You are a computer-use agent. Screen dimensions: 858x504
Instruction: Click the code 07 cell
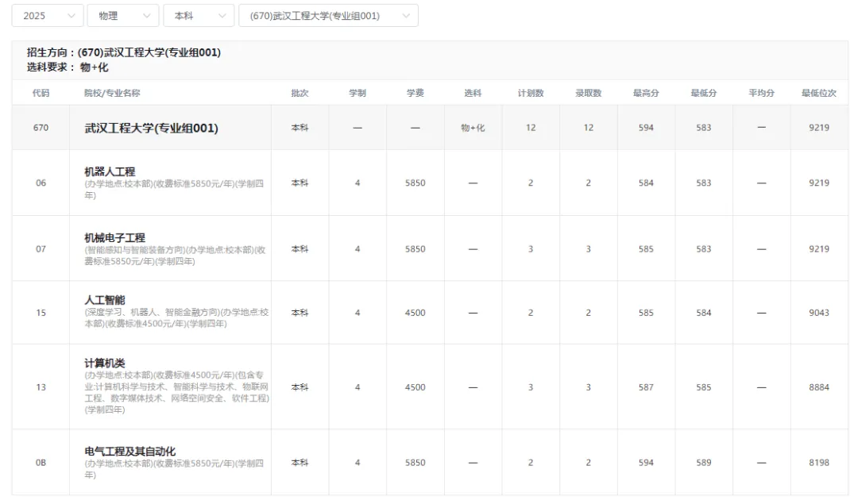[41, 248]
